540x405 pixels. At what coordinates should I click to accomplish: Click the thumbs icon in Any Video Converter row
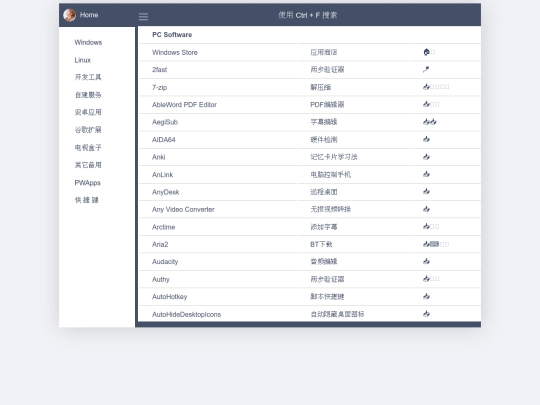[426, 209]
